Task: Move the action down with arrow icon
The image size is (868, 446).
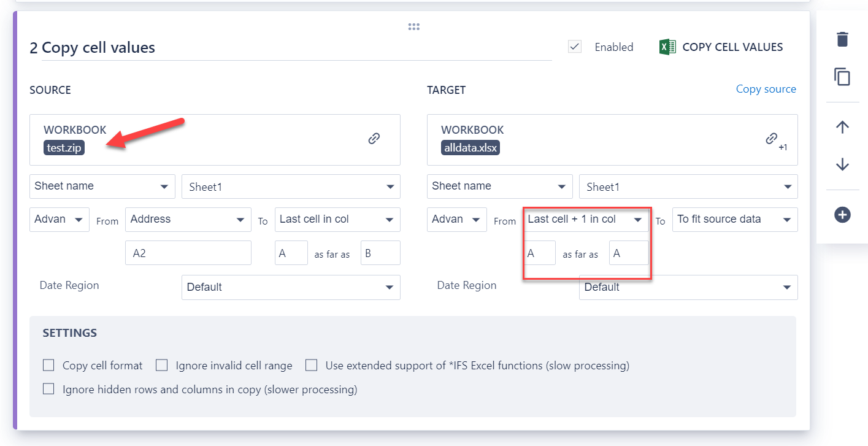Action: click(x=842, y=164)
